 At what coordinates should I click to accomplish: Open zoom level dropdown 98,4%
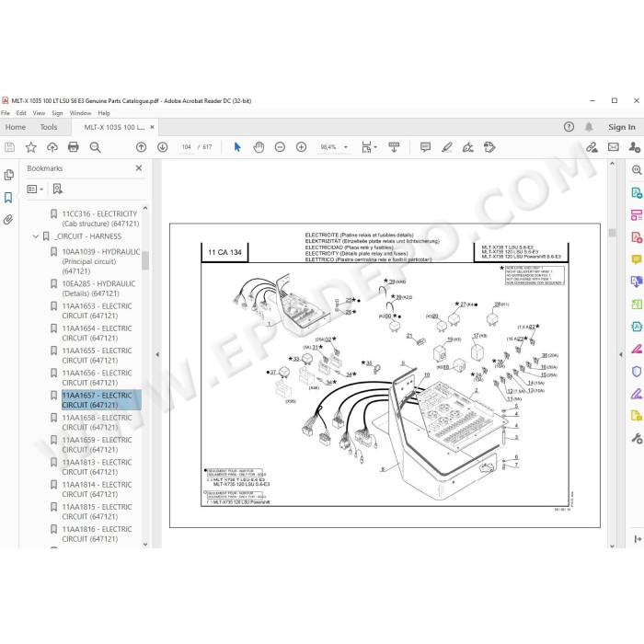coord(346,147)
